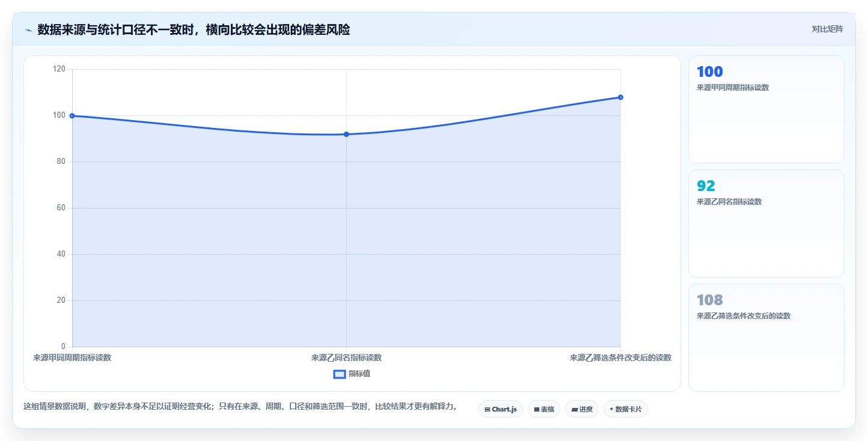Viewport: 868px width, 441px height.
Task: Click the 对比矩阵 label in the header
Action: (827, 29)
